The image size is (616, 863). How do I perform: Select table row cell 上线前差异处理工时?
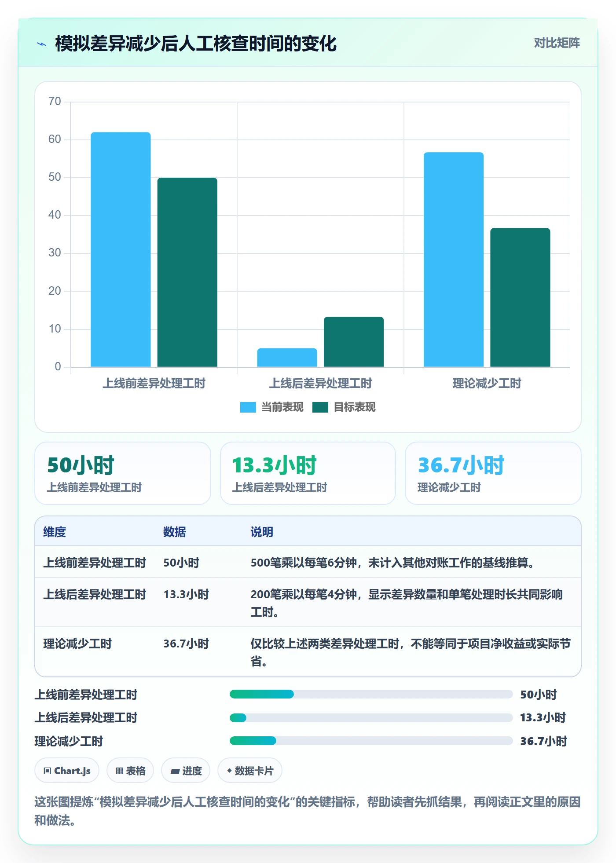pos(95,563)
